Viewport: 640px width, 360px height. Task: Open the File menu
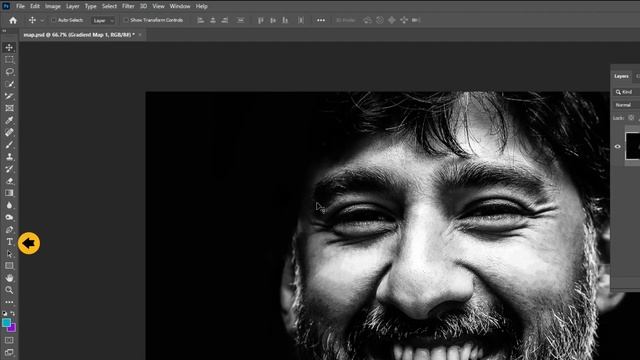(20, 6)
